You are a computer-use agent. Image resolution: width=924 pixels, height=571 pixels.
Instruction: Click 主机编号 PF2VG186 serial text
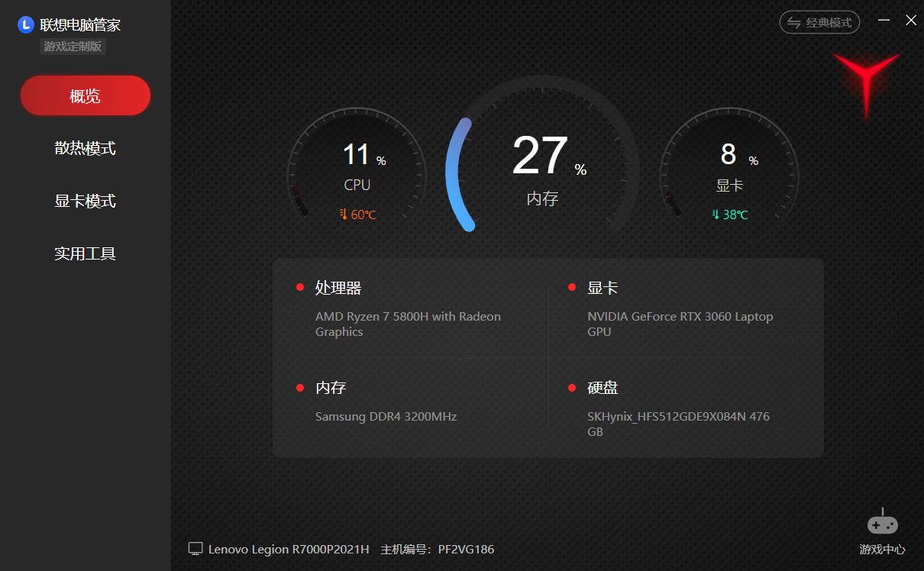pyautogui.click(x=438, y=550)
